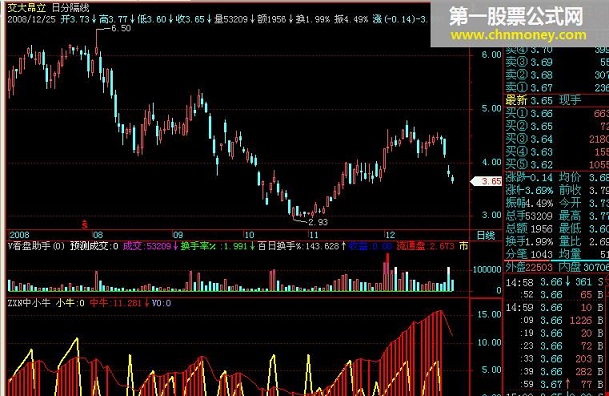Click the 预测成交:0 indicator value
Image resolution: width=609 pixels, height=396 pixels.
pos(94,246)
